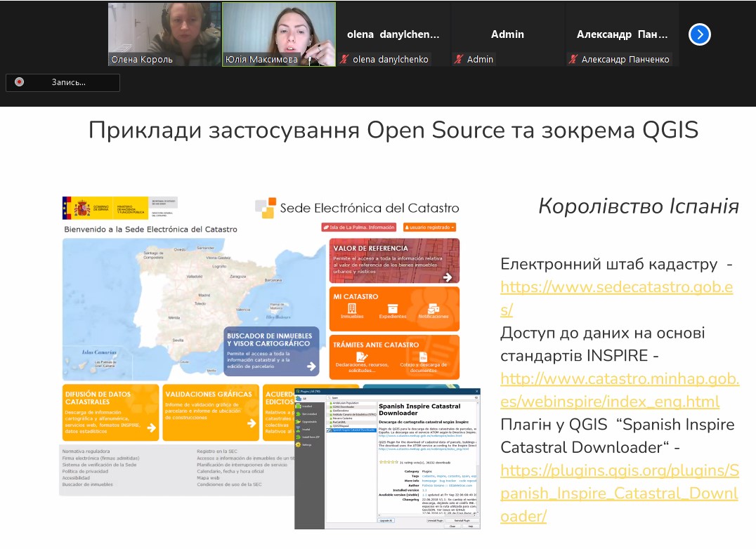Click the blue next-participants arrow
Image resolution: width=756 pixels, height=549 pixels.
click(699, 34)
